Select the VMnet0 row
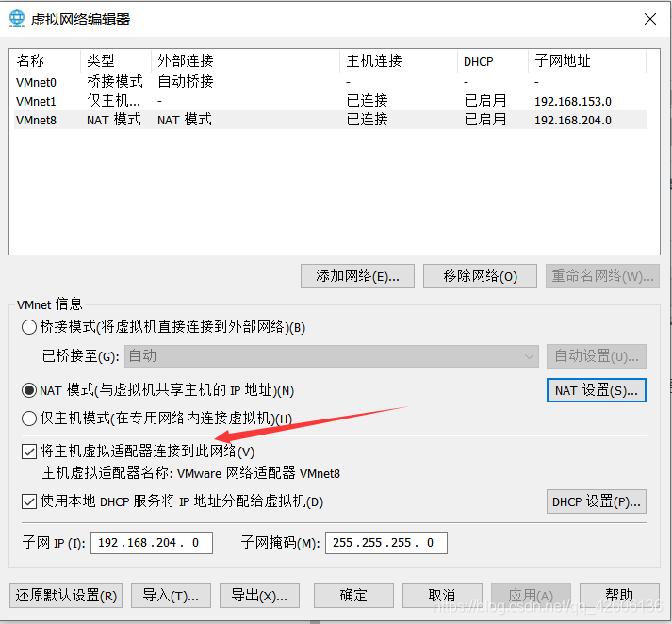The height and width of the screenshot is (624, 672). click(x=330, y=81)
